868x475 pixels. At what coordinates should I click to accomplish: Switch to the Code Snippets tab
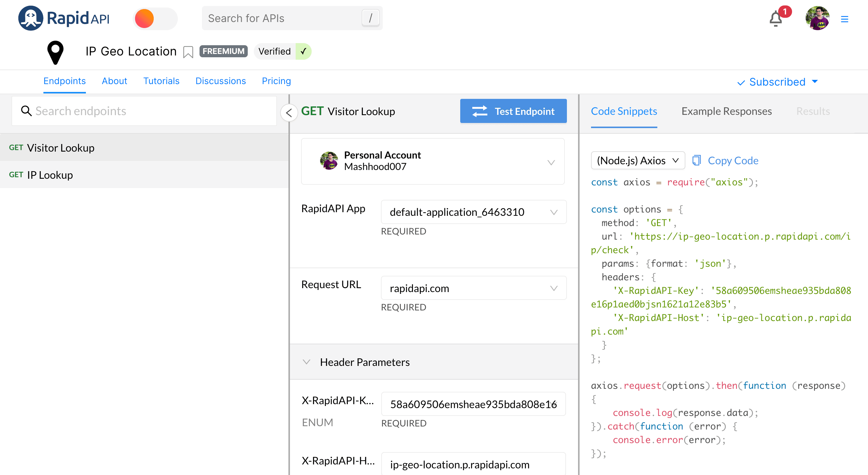[x=624, y=111]
